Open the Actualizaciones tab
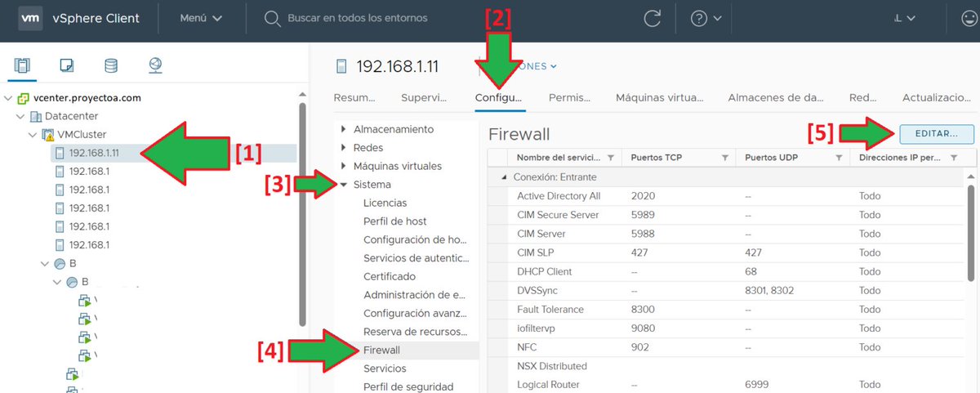The width and height of the screenshot is (980, 393). 937,98
